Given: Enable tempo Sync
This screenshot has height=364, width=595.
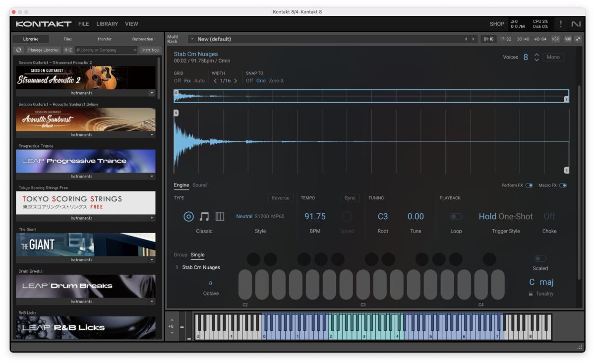Looking at the screenshot, I should point(350,198).
